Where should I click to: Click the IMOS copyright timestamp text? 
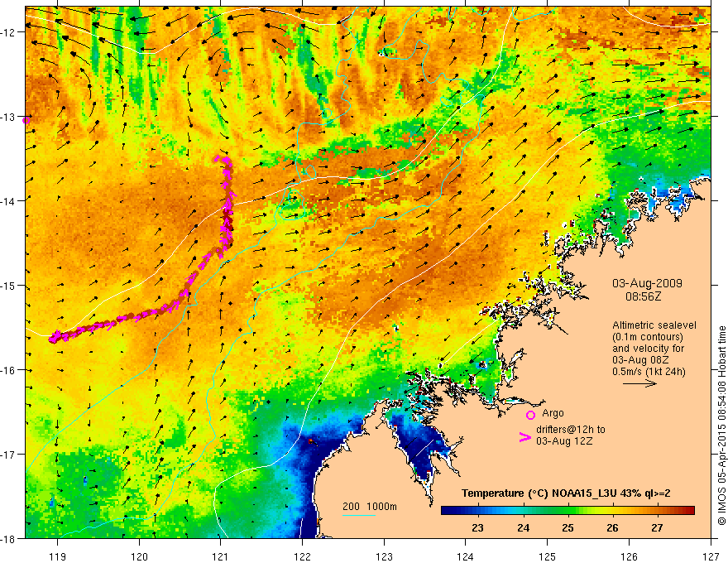pos(721,426)
